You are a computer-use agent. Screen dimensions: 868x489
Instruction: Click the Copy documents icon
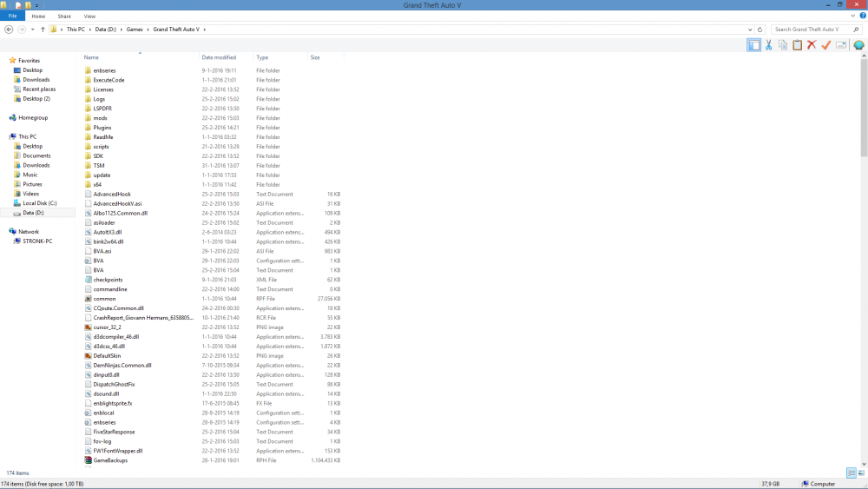(x=783, y=45)
